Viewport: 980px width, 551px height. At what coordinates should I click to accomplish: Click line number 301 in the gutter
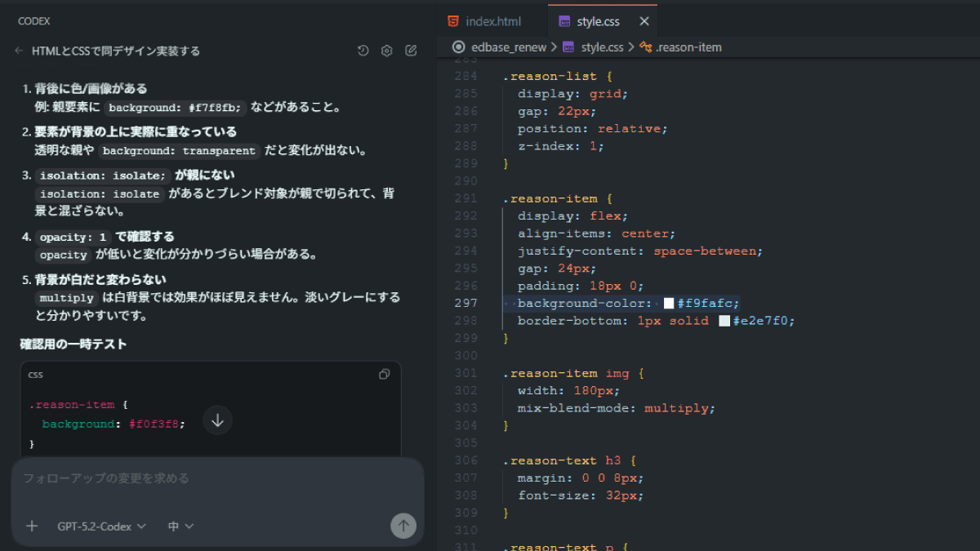(x=465, y=373)
